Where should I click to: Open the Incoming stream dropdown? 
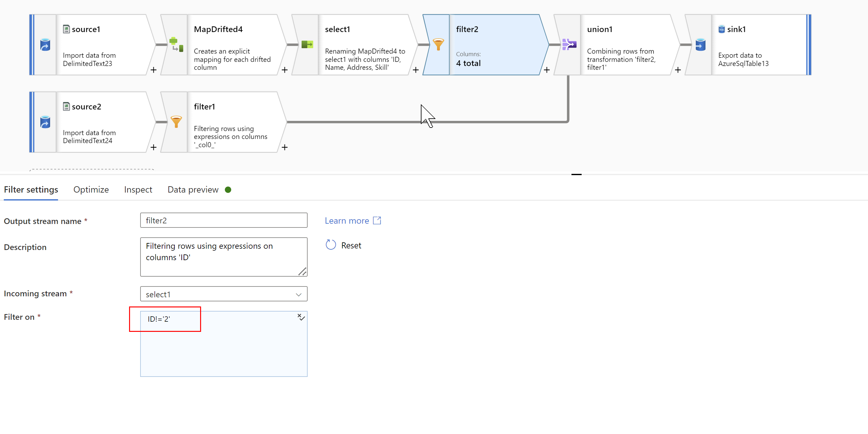(224, 294)
